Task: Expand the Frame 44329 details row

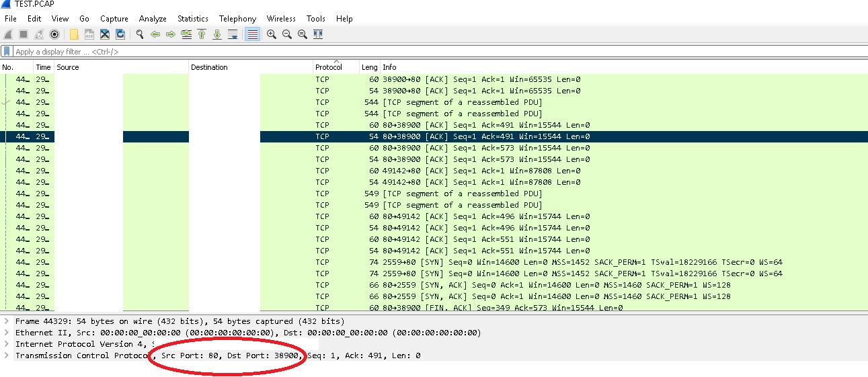Action: click(7, 321)
